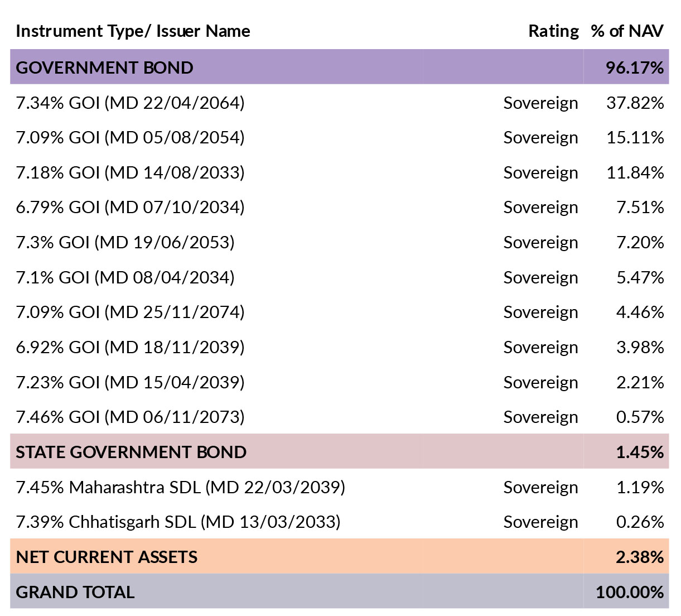Click the 15.11% NAV value
Viewport: 681px width, 616px height.
tap(635, 137)
